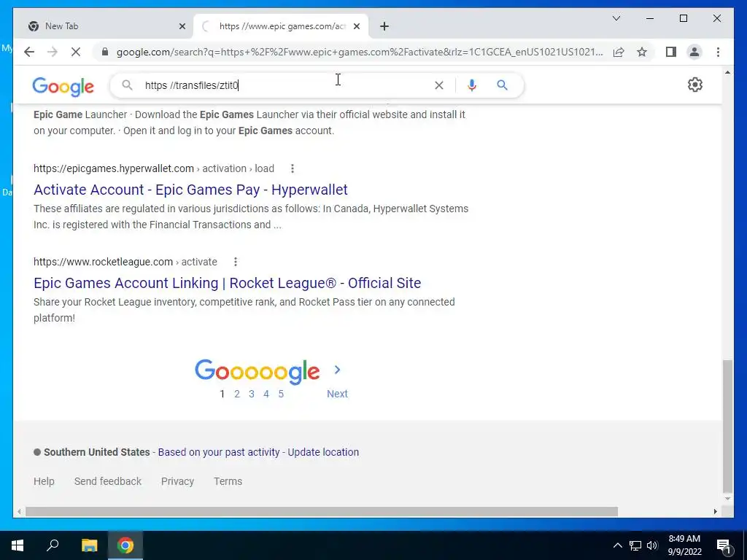Open network status tray icon

[635, 545]
